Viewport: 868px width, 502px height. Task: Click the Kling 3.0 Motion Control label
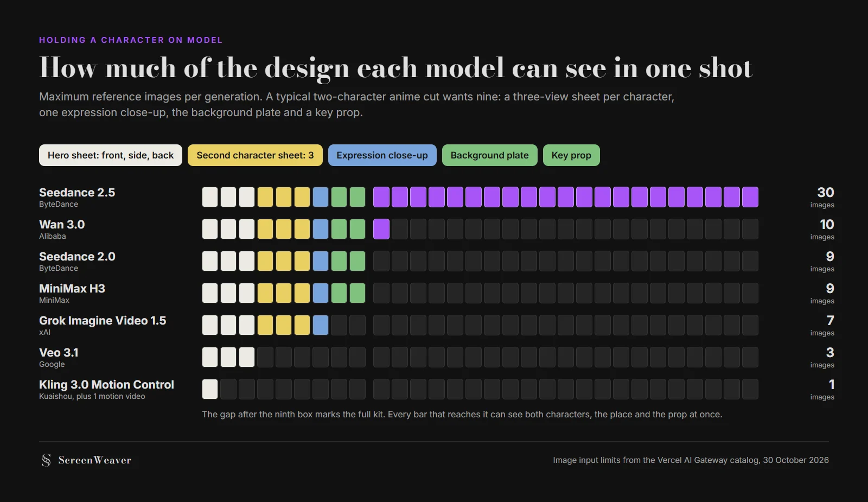[x=106, y=385]
